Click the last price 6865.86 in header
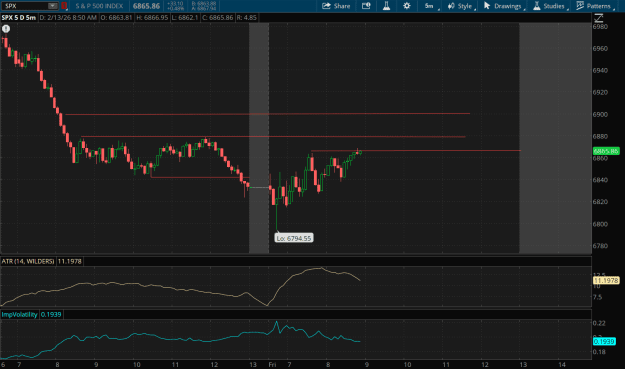Image resolution: width=625 pixels, height=369 pixels. (146, 6)
